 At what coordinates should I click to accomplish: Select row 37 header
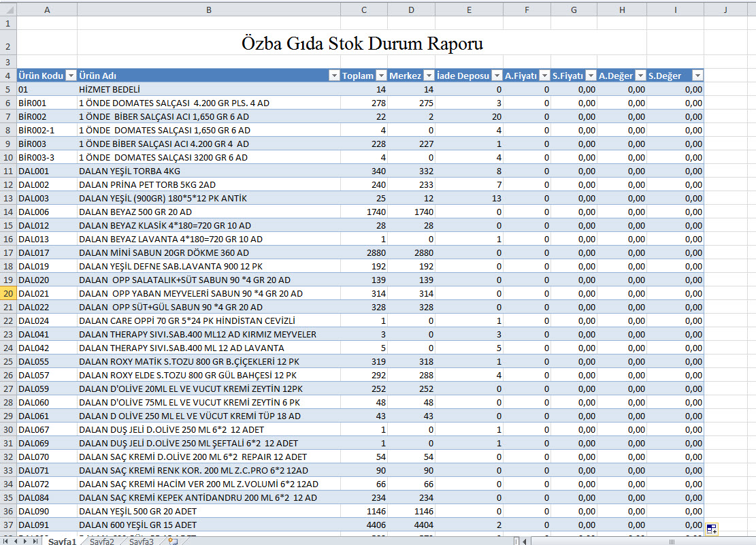point(8,525)
